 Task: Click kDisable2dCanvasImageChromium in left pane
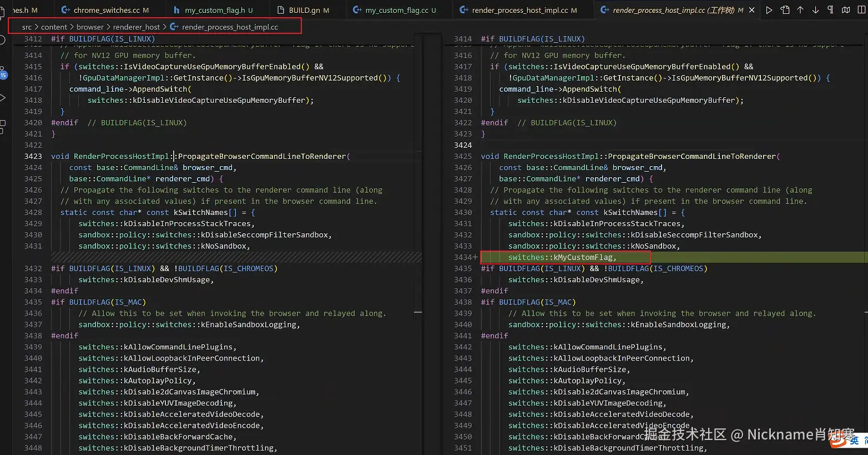click(189, 392)
